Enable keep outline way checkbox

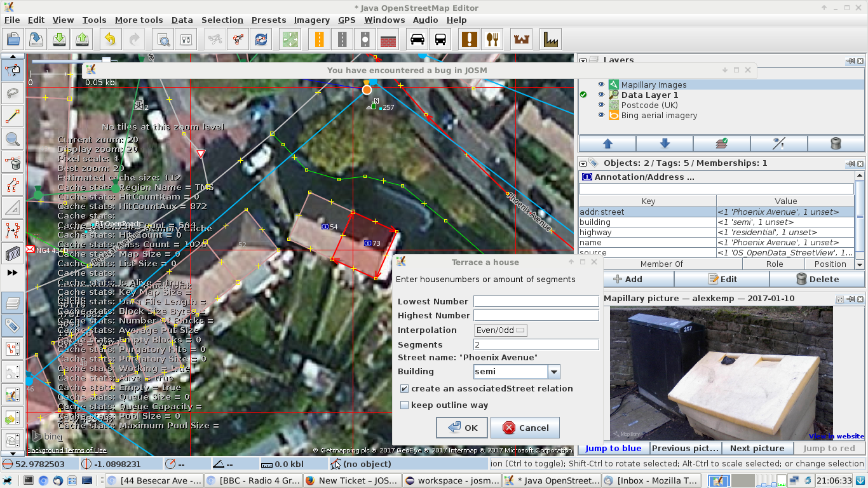pos(404,405)
